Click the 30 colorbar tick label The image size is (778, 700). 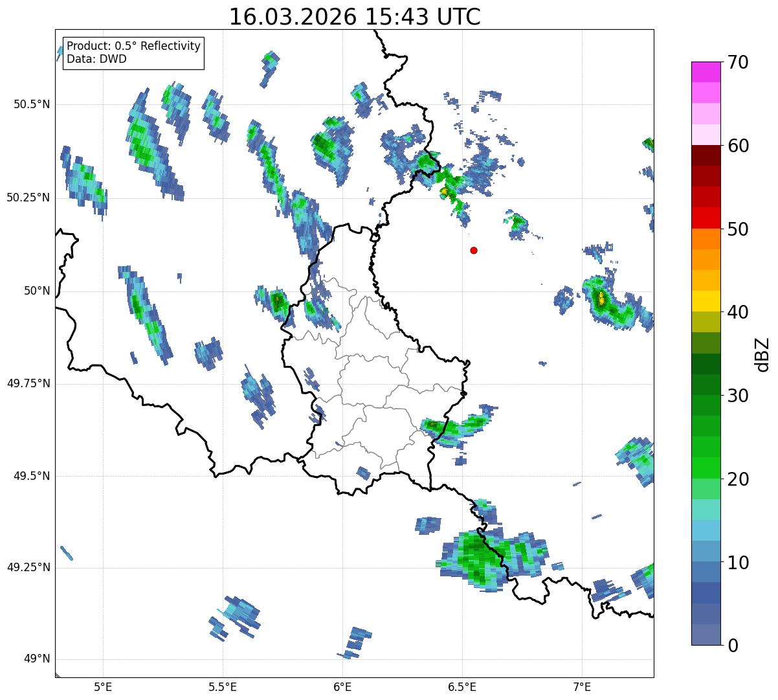click(x=740, y=396)
